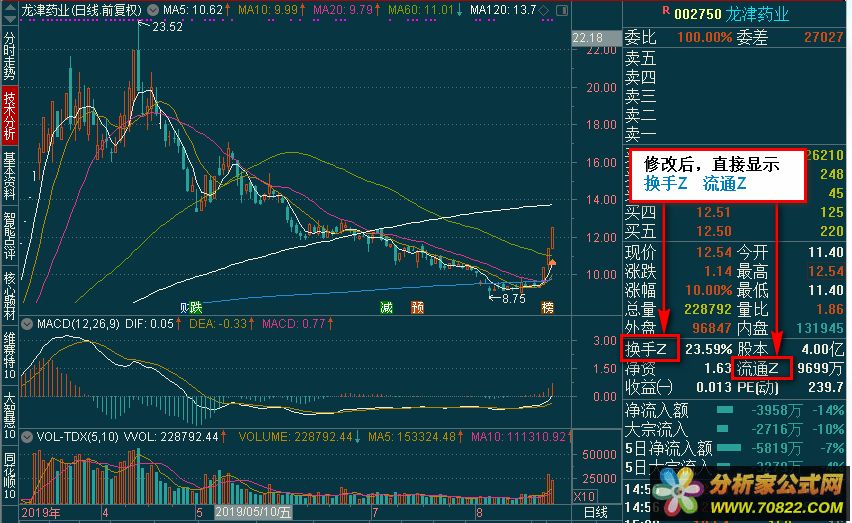
Task: Open the 大智慧10 sidebar tab
Action: point(9,415)
